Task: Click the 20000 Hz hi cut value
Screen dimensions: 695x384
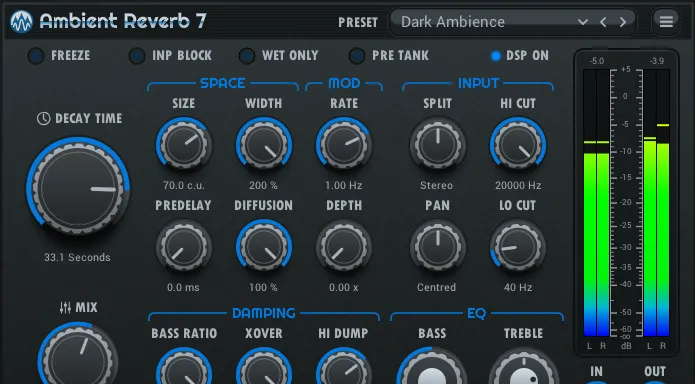Action: (518, 185)
